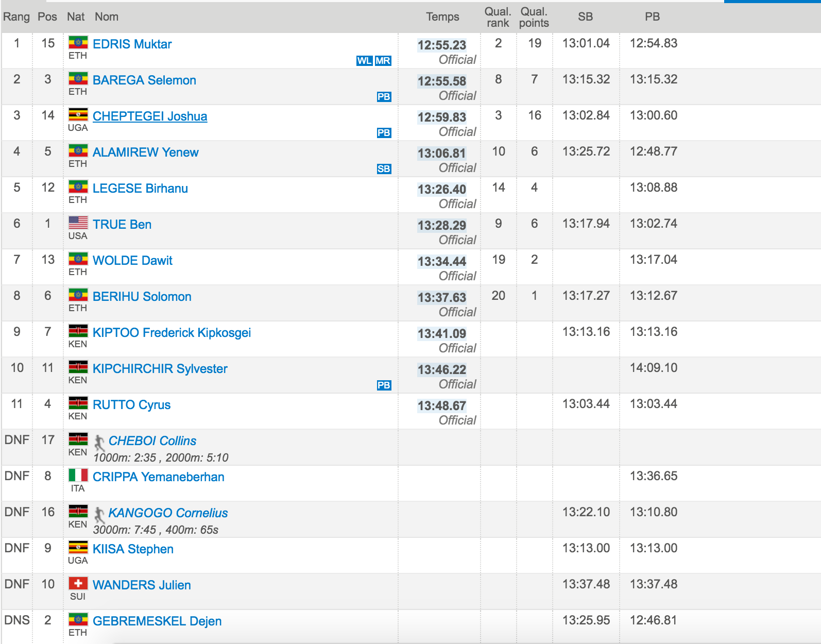Viewport: 821px width, 644px height.
Task: Select personal best 14:09.10 of KIPCHIRCHIR
Action: (654, 368)
